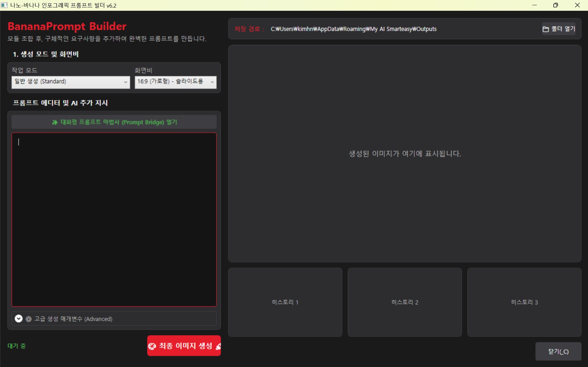Click the generated image preview area
Image resolution: width=588 pixels, height=367 pixels.
point(405,153)
